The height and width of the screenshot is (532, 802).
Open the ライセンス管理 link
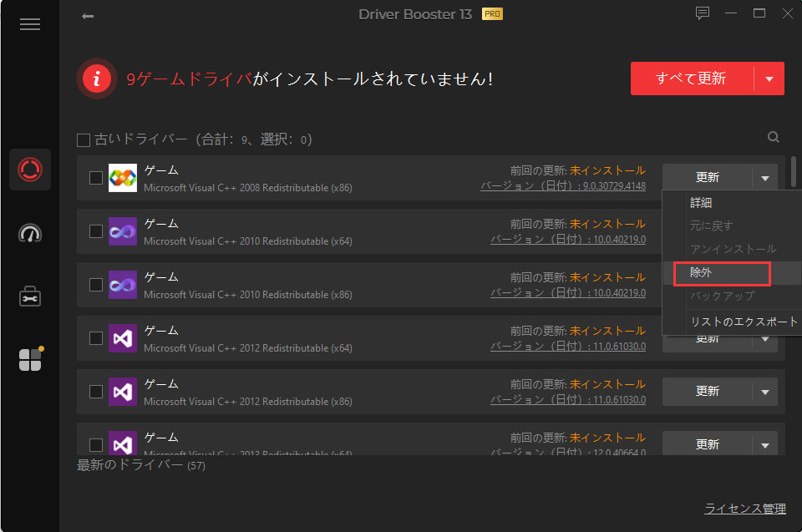click(745, 509)
